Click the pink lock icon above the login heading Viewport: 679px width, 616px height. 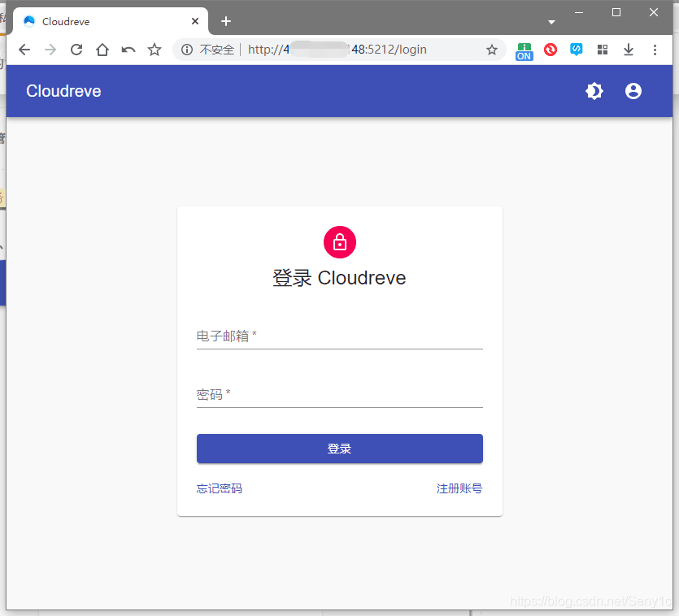340,241
